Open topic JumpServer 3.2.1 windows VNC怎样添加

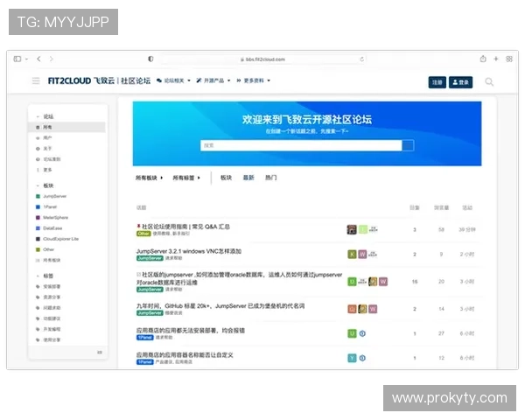(x=189, y=251)
